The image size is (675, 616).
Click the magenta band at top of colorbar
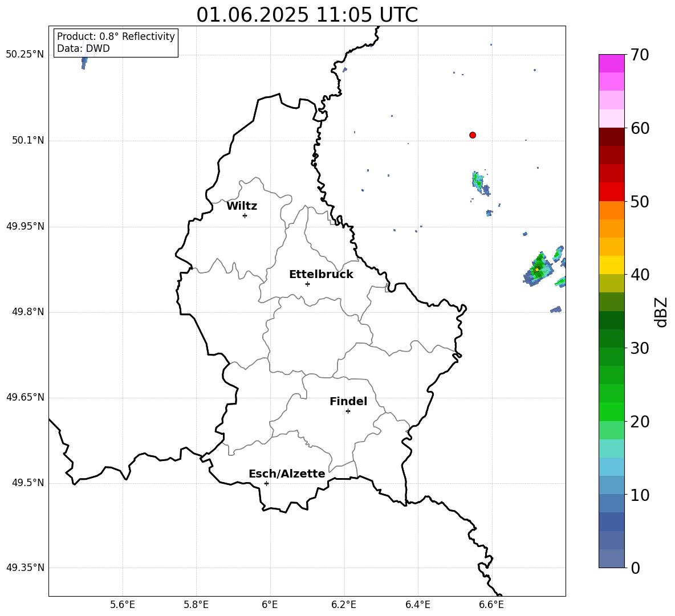coord(611,63)
